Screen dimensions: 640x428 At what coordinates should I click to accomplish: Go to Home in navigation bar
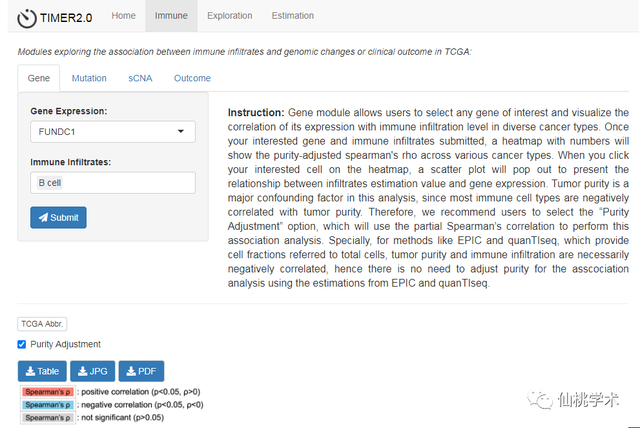pos(123,16)
